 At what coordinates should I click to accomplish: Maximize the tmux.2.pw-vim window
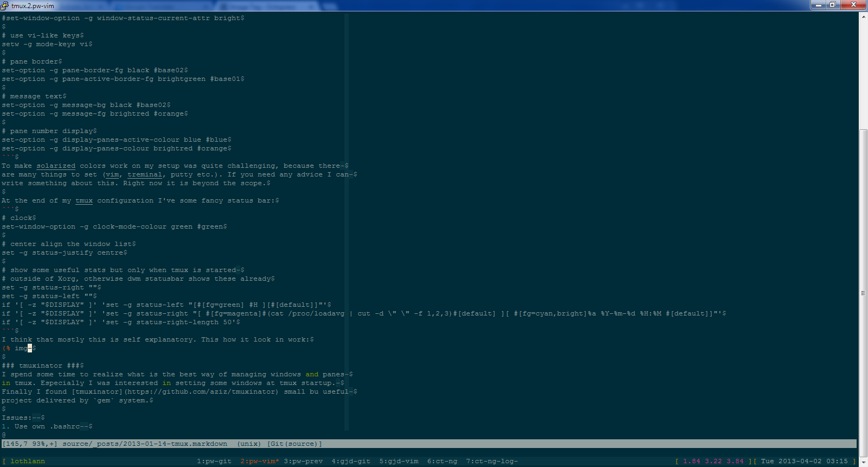coord(833,4)
